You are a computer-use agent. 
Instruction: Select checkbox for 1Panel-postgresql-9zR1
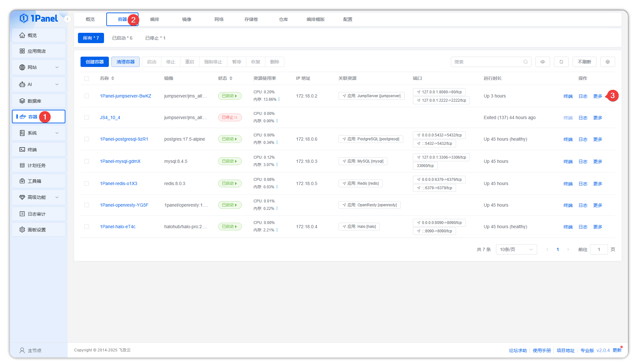(87, 139)
